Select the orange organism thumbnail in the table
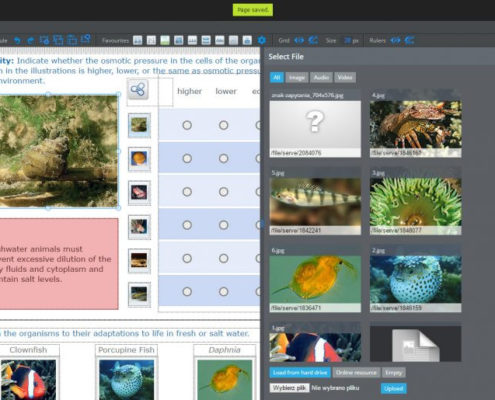Screen dimensions: 495x400 click(139, 159)
